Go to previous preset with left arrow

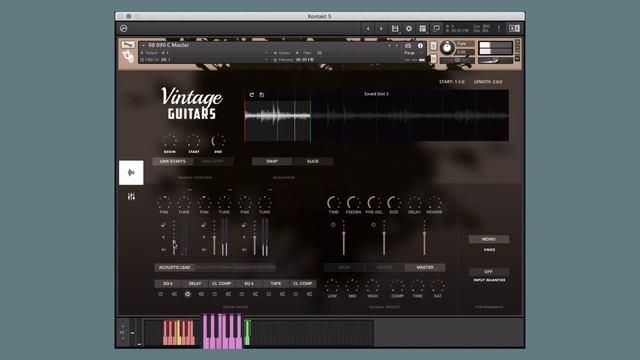[x=368, y=28]
